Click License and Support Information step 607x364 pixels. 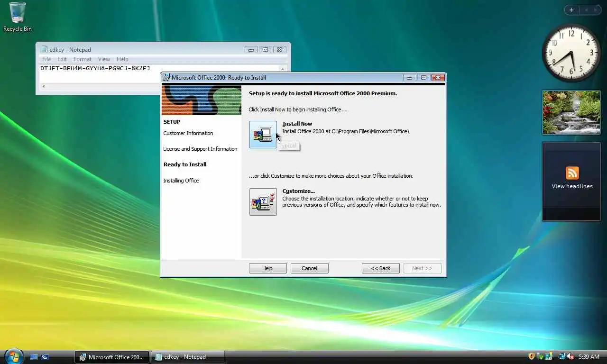coord(200,149)
